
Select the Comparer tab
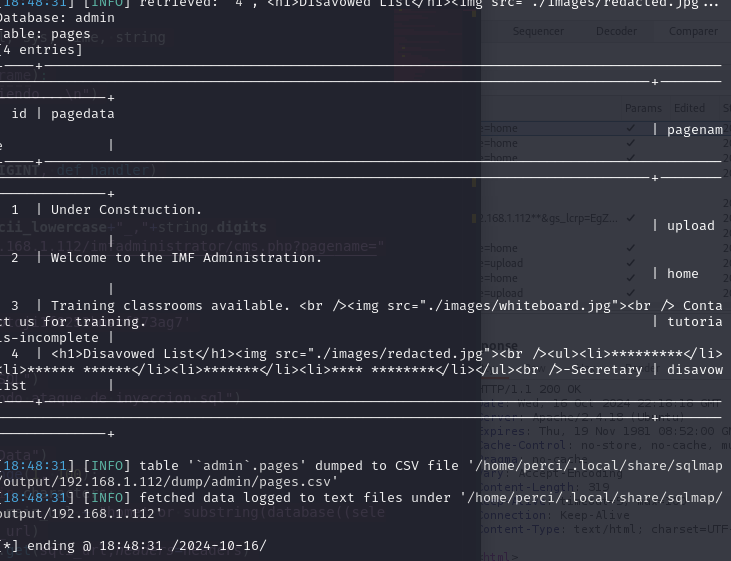[693, 31]
